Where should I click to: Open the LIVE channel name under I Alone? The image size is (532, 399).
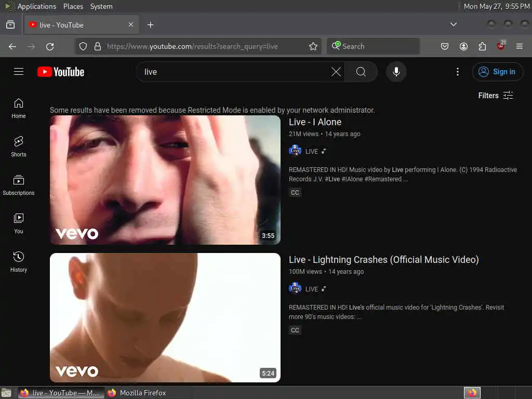312,152
